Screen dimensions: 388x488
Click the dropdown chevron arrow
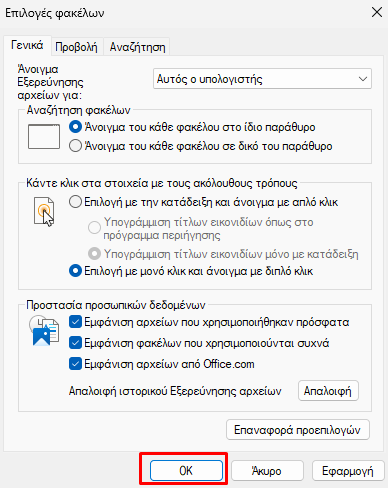pos(363,79)
